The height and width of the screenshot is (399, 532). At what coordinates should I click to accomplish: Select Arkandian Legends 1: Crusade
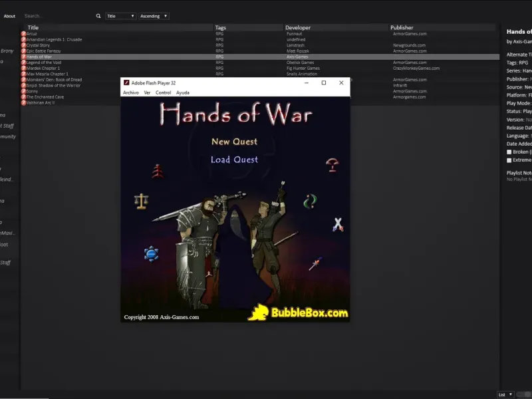coord(260,39)
